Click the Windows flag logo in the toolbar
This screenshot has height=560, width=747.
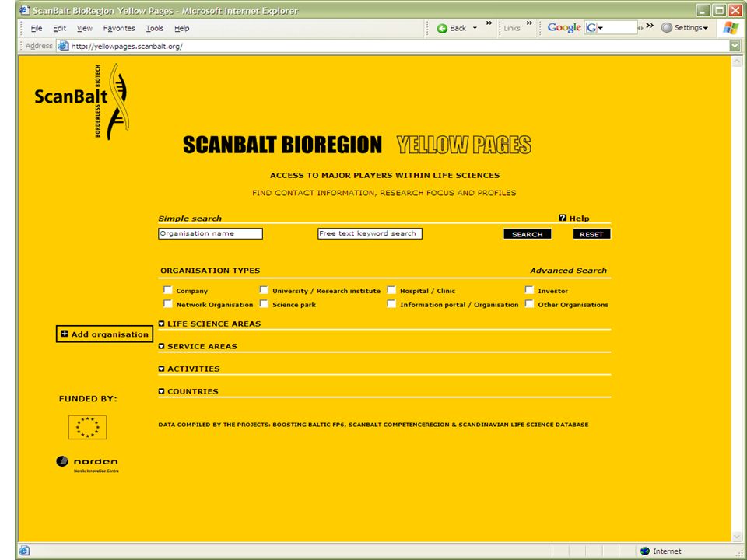click(x=731, y=28)
